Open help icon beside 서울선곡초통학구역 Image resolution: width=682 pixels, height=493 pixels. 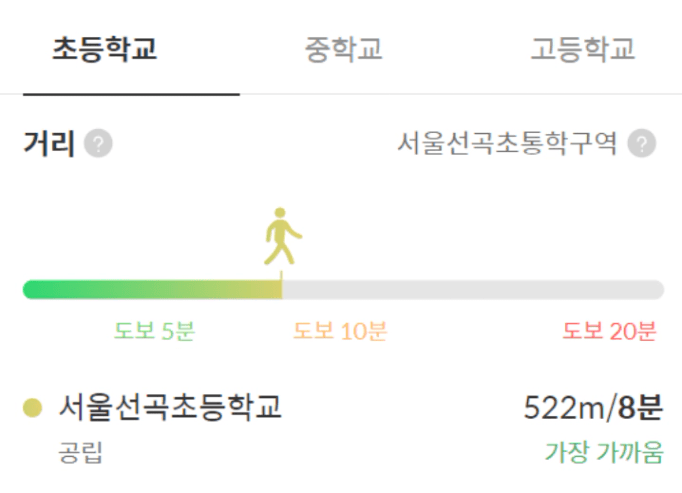pos(642,144)
